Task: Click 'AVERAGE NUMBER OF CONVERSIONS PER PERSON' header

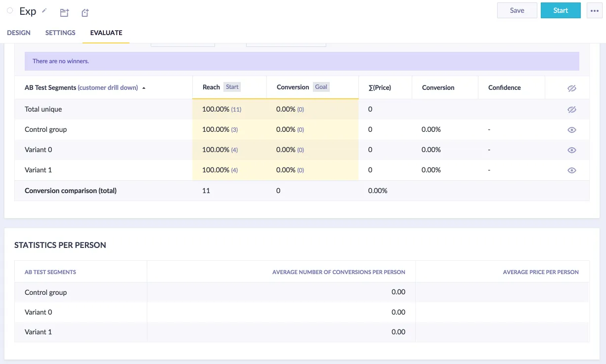Action: click(x=339, y=272)
